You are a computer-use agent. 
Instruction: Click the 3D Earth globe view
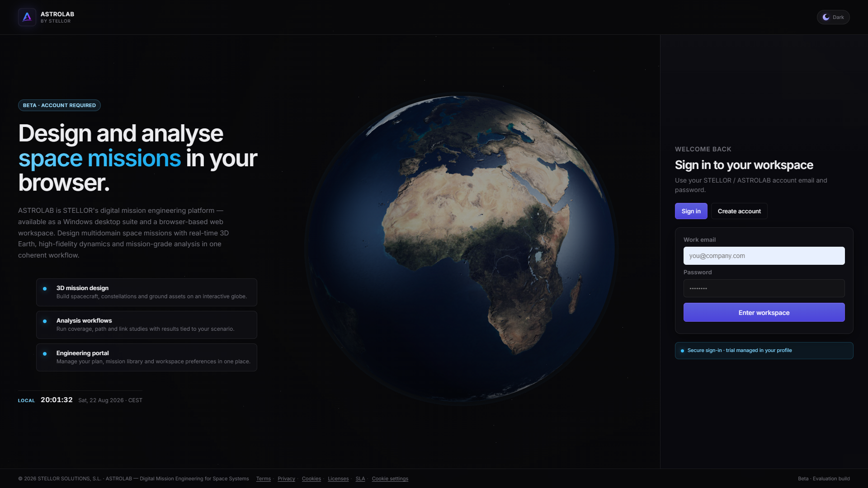coord(461,249)
